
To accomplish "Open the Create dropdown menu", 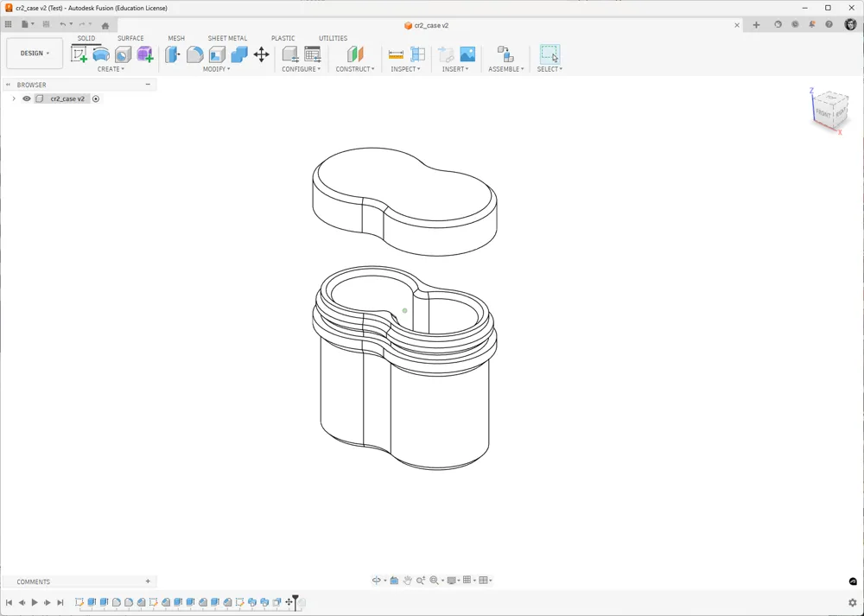I will [x=112, y=69].
